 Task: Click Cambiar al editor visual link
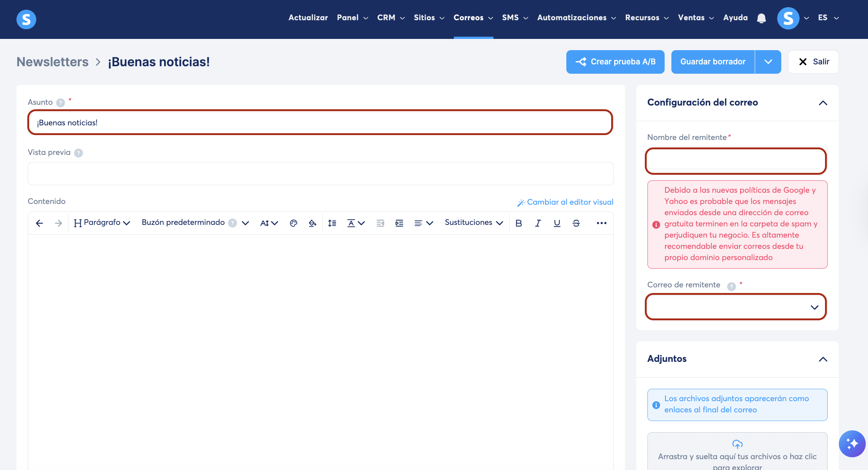(x=565, y=202)
